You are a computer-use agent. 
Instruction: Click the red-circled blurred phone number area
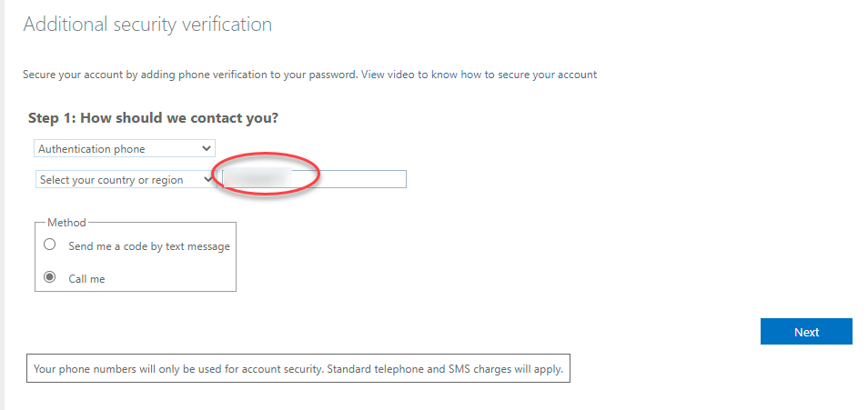tap(266, 174)
